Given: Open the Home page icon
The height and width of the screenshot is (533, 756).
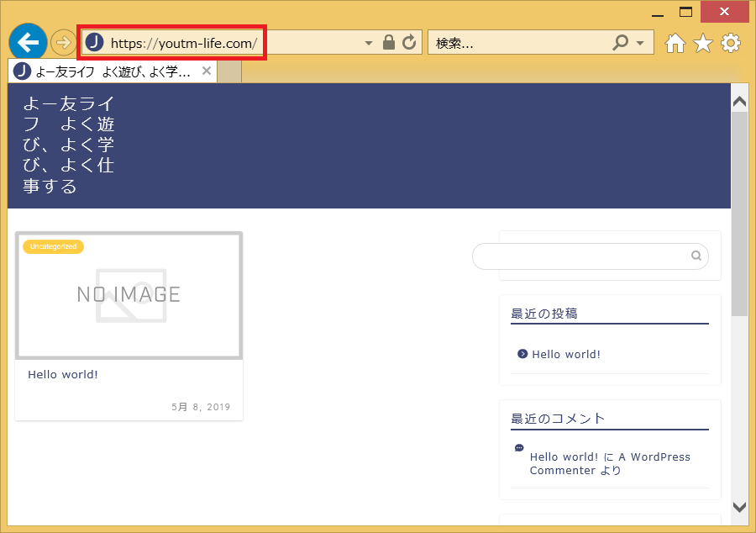Looking at the screenshot, I should coord(675,43).
